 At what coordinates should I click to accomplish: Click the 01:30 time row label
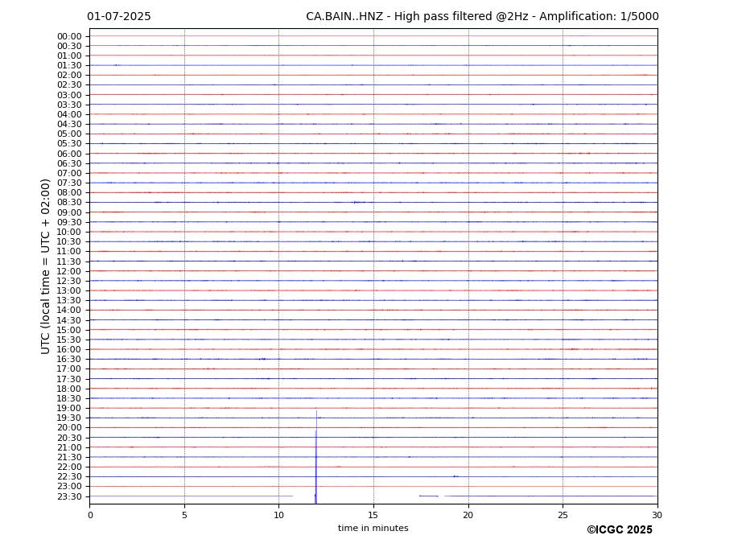coord(69,66)
